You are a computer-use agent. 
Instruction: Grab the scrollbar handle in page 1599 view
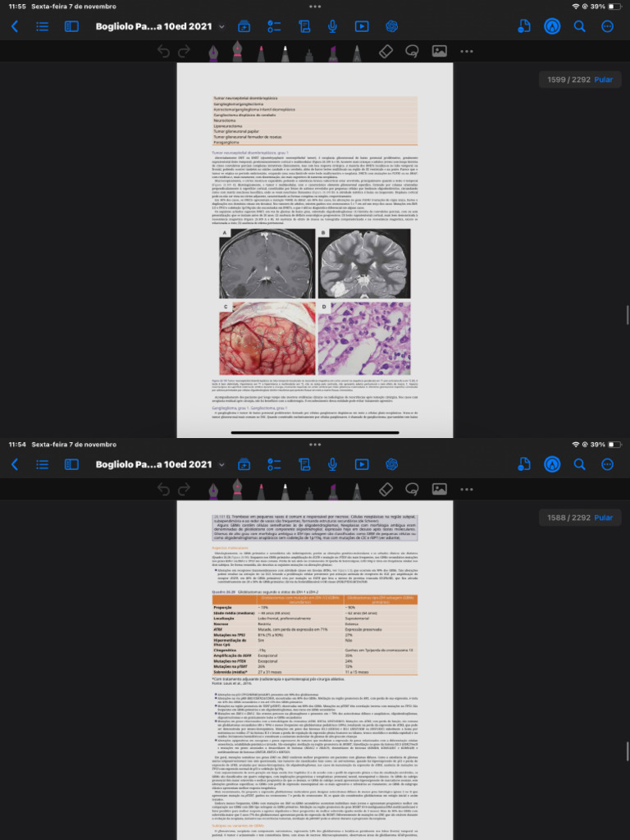click(x=628, y=314)
